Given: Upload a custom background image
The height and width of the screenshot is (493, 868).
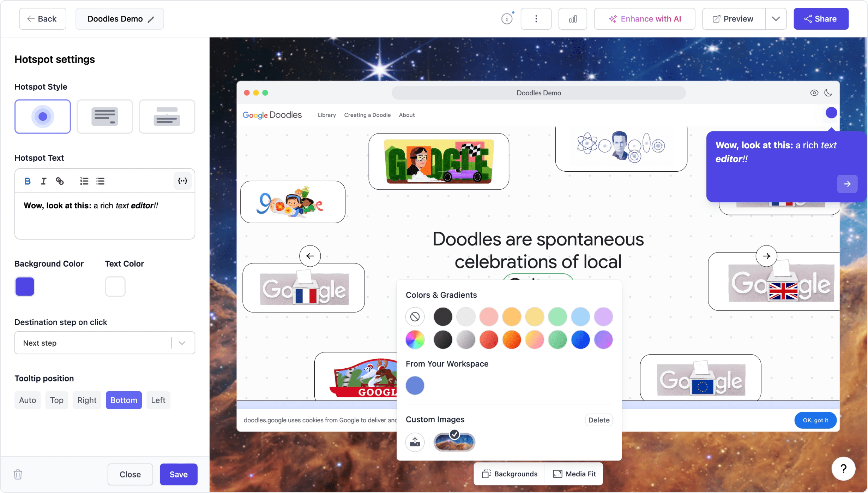Looking at the screenshot, I should coord(415,442).
